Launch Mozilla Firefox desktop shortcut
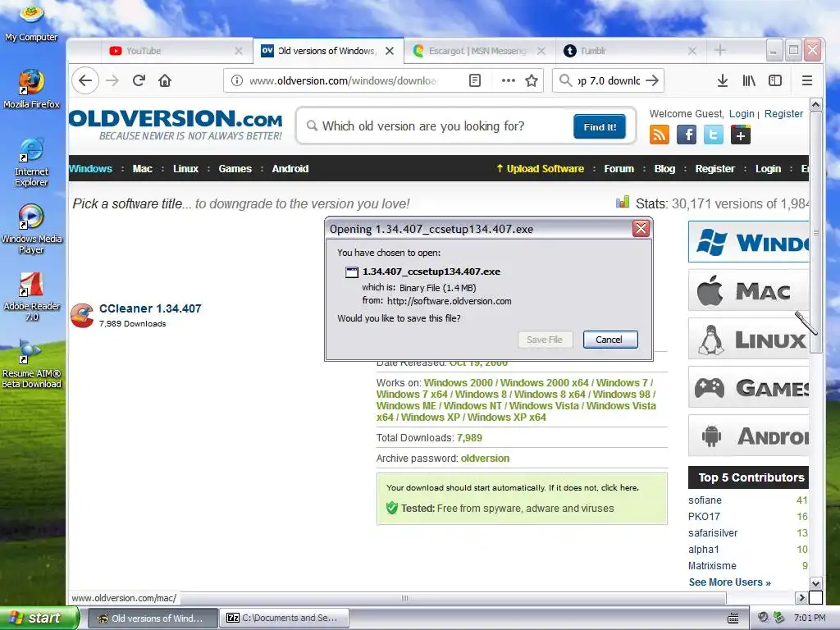 coord(32,89)
